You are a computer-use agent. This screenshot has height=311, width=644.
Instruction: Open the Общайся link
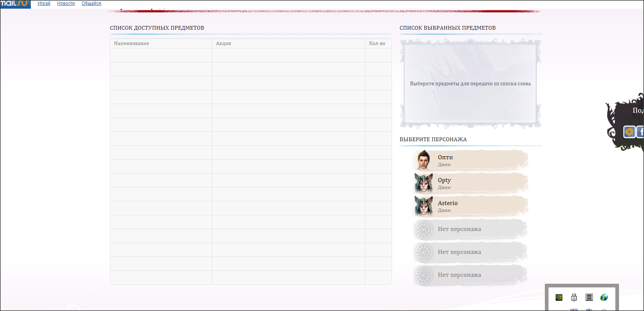click(x=91, y=3)
